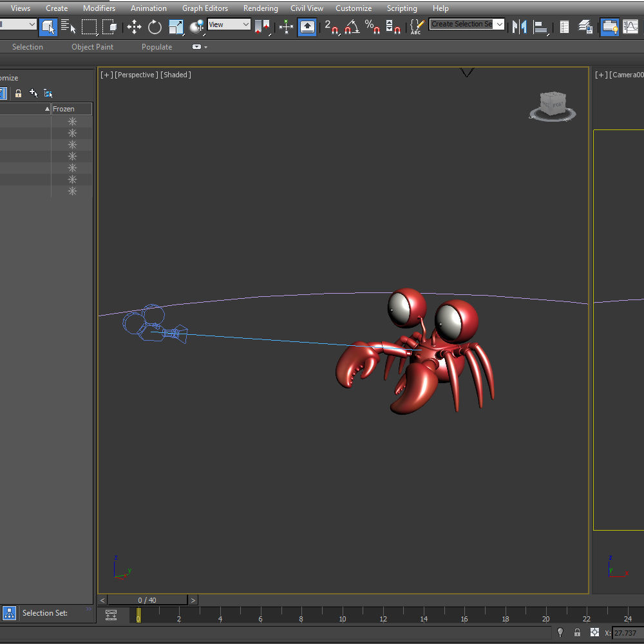Switch to the Object Paint ribbon tab
The image size is (644, 644).
coord(92,47)
